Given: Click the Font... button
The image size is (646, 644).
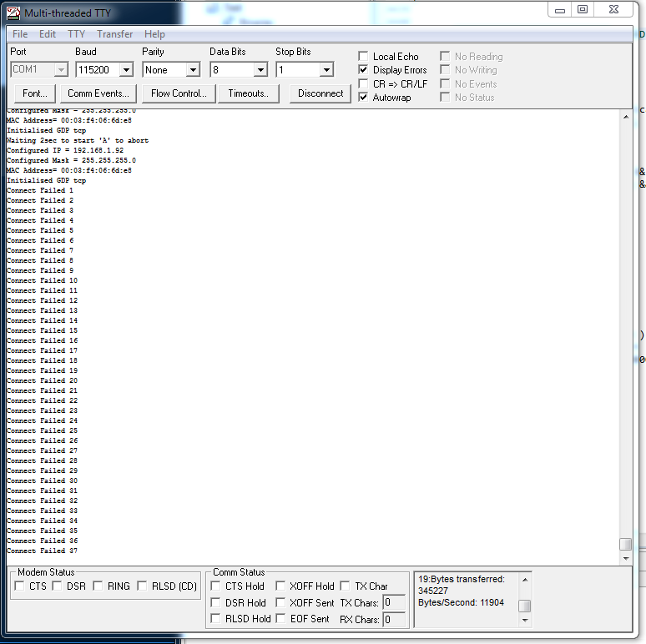Looking at the screenshot, I should point(35,93).
